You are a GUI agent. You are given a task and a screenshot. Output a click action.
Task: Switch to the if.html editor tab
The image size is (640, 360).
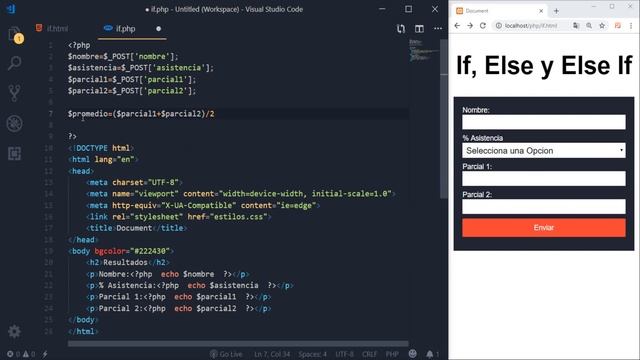click(52, 29)
